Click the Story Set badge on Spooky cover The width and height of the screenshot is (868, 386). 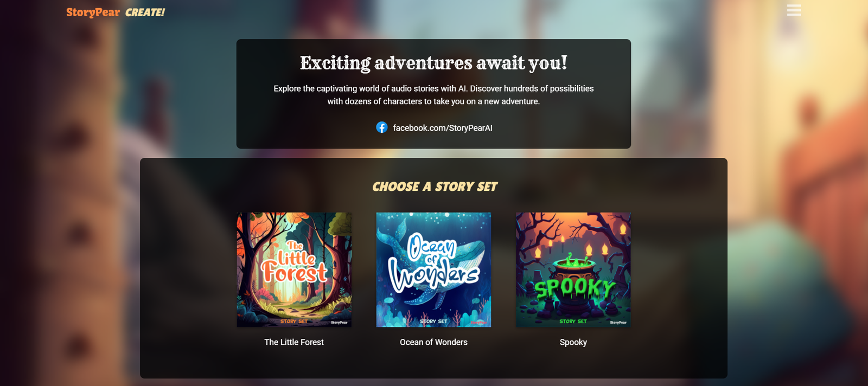pyautogui.click(x=573, y=321)
